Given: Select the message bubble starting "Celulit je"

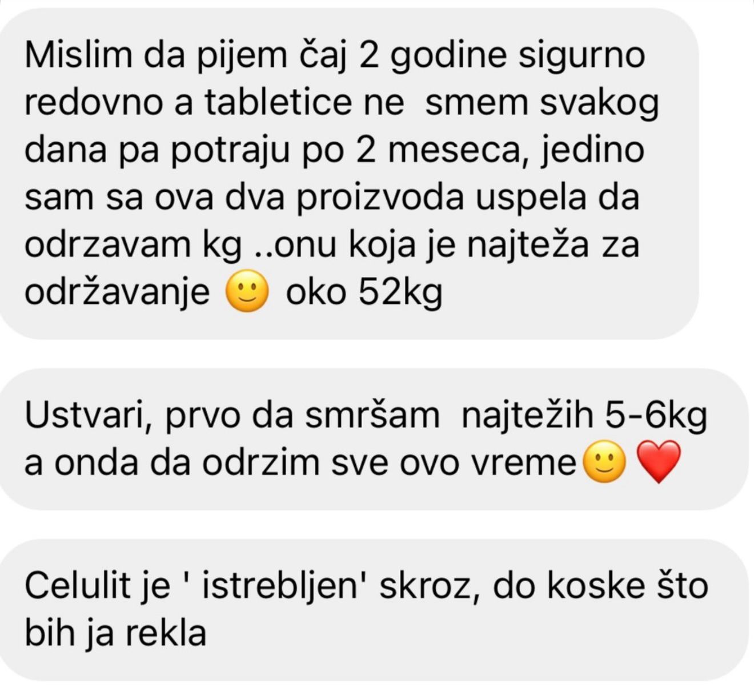Looking at the screenshot, I should tap(374, 610).
